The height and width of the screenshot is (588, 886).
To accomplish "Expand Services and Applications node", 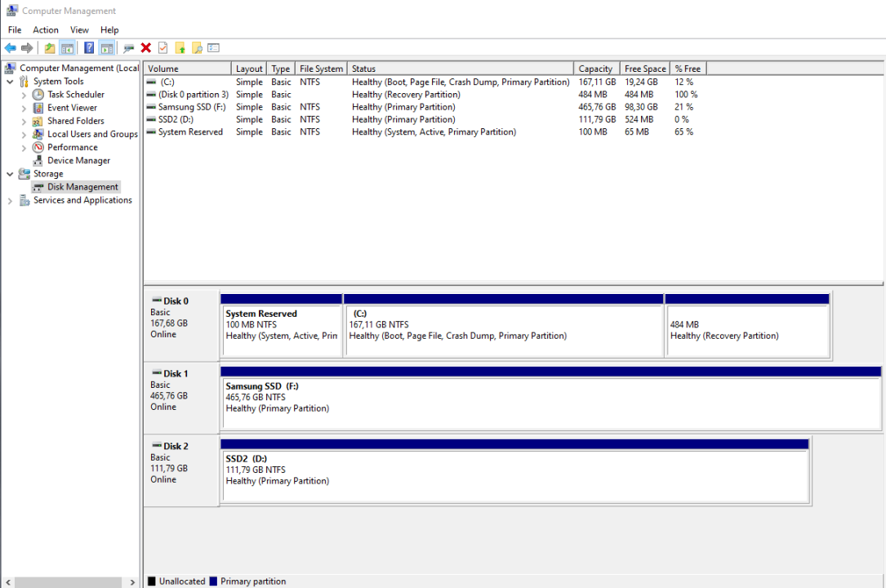I will (x=10, y=201).
